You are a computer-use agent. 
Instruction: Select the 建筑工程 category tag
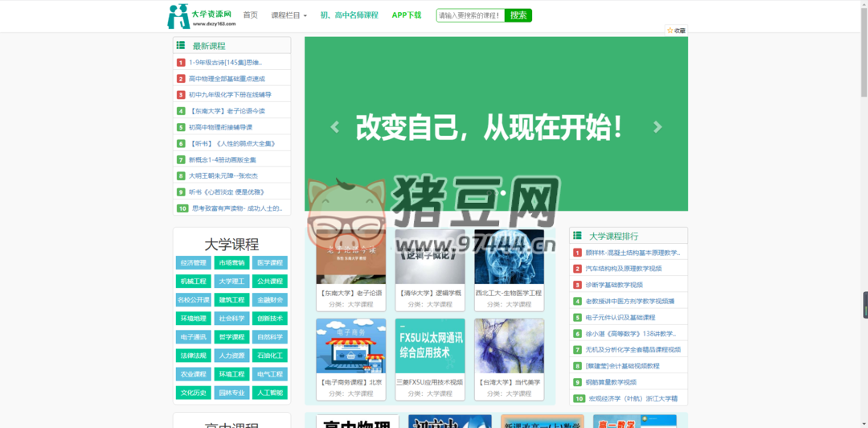[x=232, y=300]
